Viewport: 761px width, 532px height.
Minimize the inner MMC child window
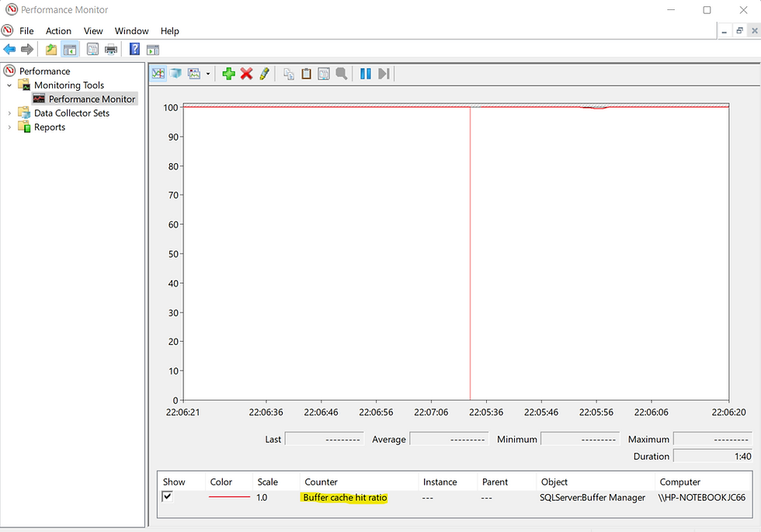[724, 31]
